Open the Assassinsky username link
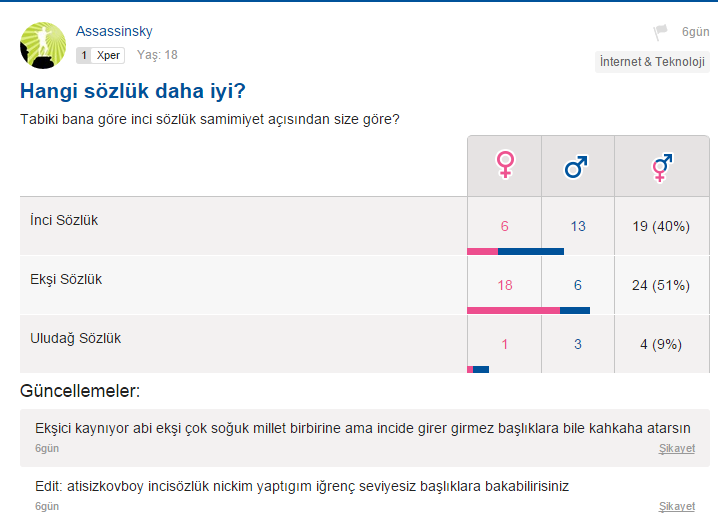 (114, 31)
